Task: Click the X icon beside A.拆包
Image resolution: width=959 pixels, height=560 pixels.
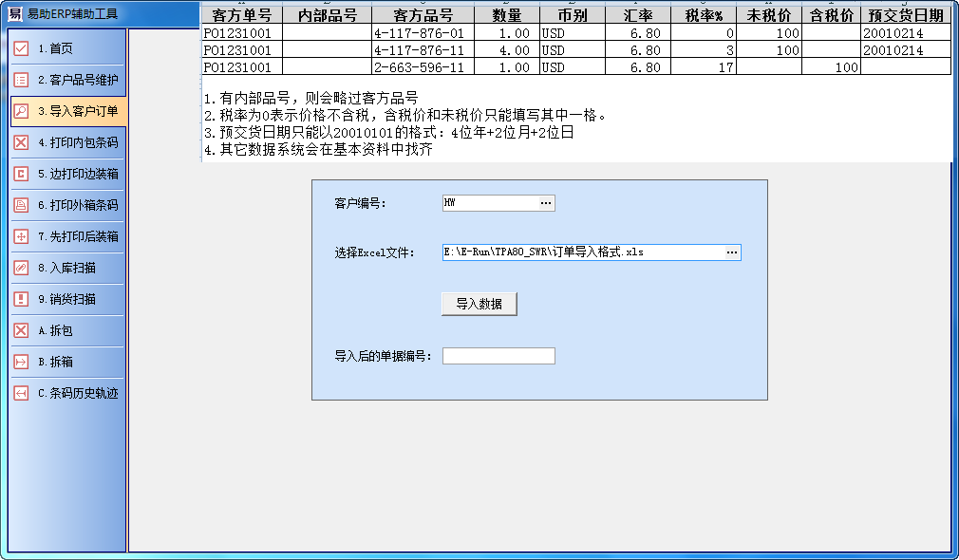Action: (21, 330)
